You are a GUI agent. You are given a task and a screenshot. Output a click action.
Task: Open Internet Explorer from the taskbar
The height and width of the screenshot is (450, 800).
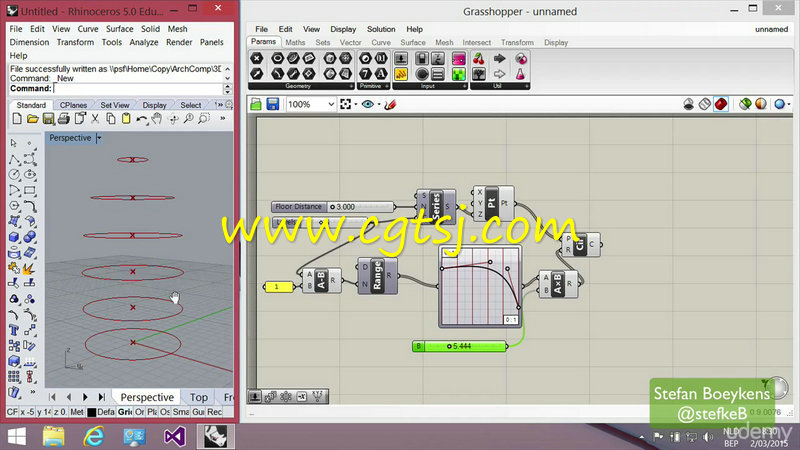pos(93,437)
